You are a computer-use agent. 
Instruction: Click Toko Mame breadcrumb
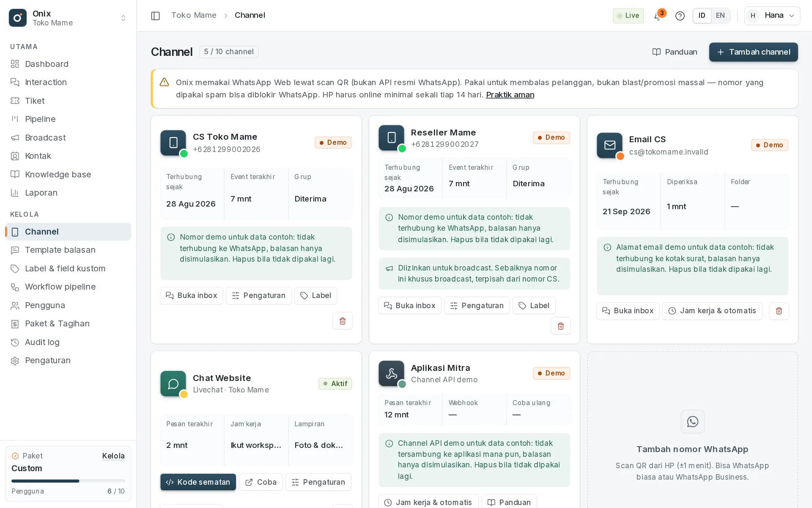[x=194, y=16]
